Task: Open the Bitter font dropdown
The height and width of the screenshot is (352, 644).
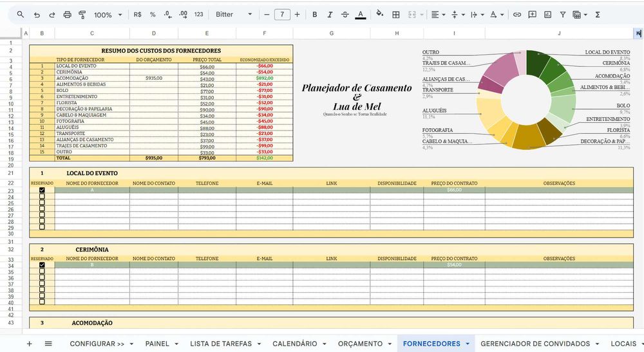Action: (x=234, y=14)
